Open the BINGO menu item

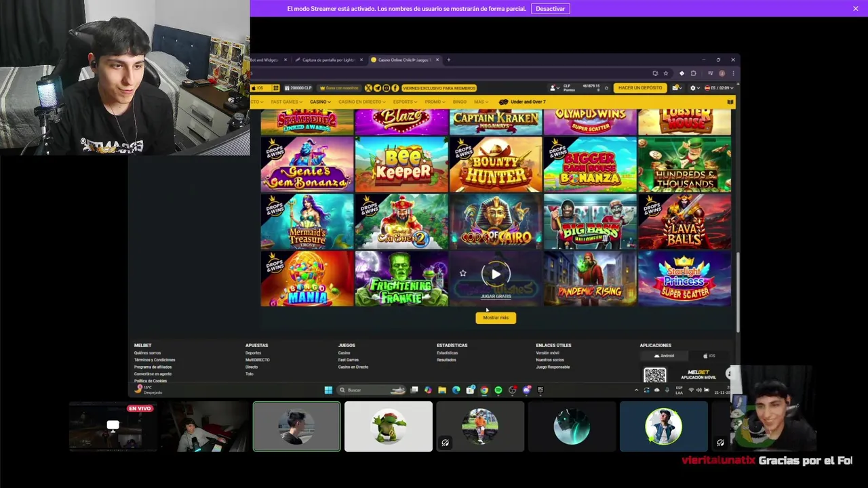(x=460, y=102)
